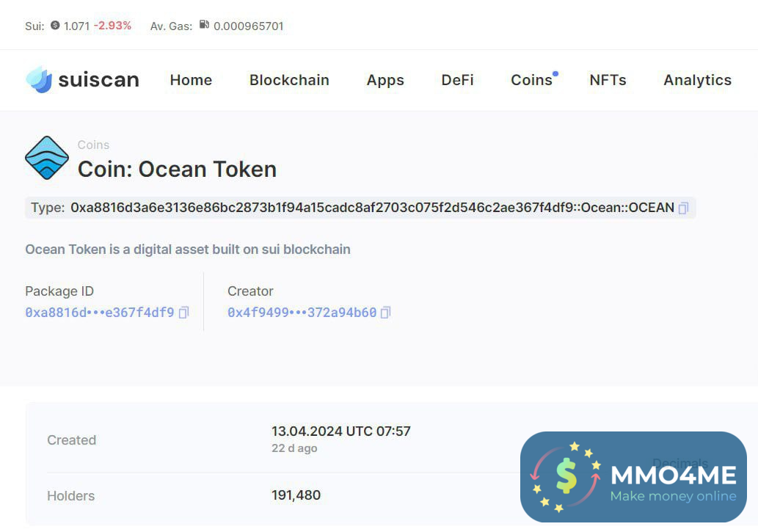Open the Home menu item
This screenshot has width=758, height=532.
click(191, 80)
